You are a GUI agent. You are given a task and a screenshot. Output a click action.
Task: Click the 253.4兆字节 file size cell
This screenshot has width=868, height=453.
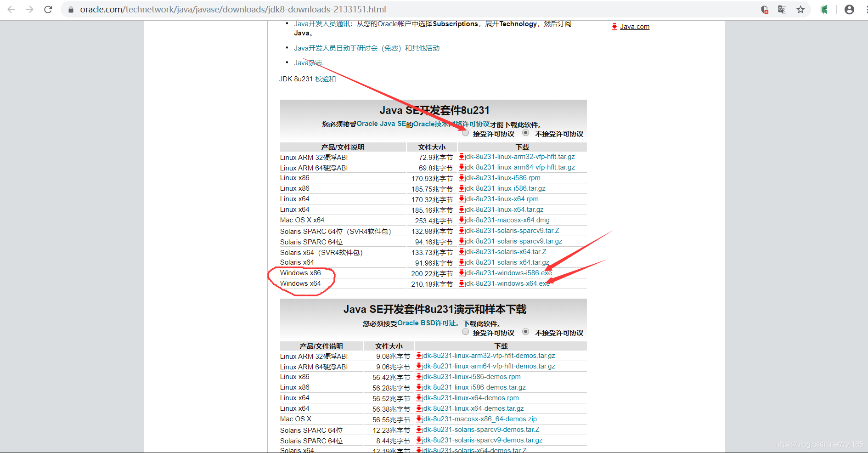[x=434, y=221]
